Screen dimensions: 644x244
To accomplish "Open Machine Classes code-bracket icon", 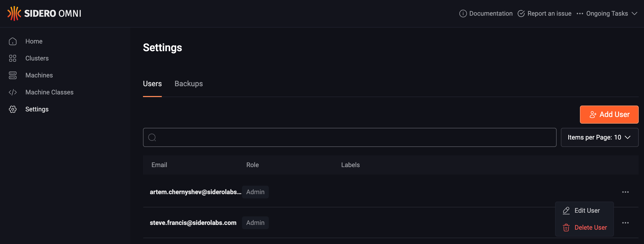I will 13,92.
